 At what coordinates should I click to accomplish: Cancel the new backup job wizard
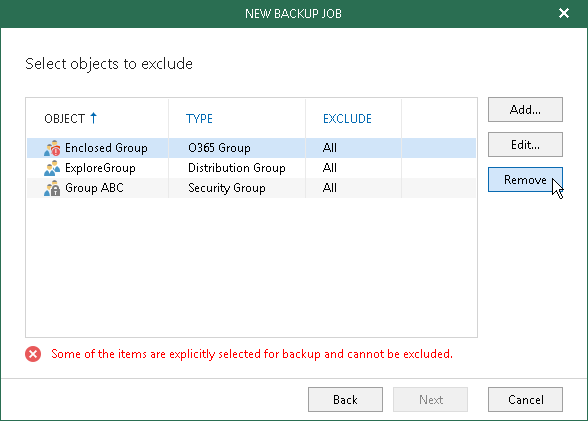coord(525,400)
